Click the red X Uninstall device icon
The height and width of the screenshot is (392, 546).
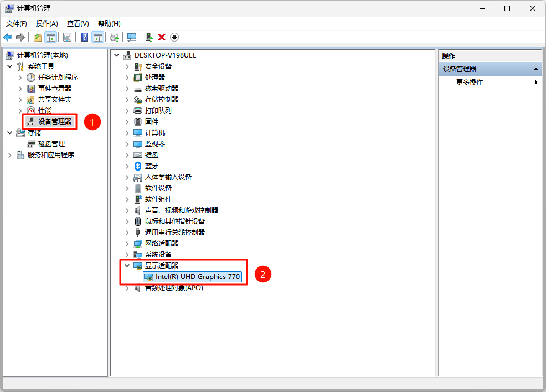(x=162, y=37)
